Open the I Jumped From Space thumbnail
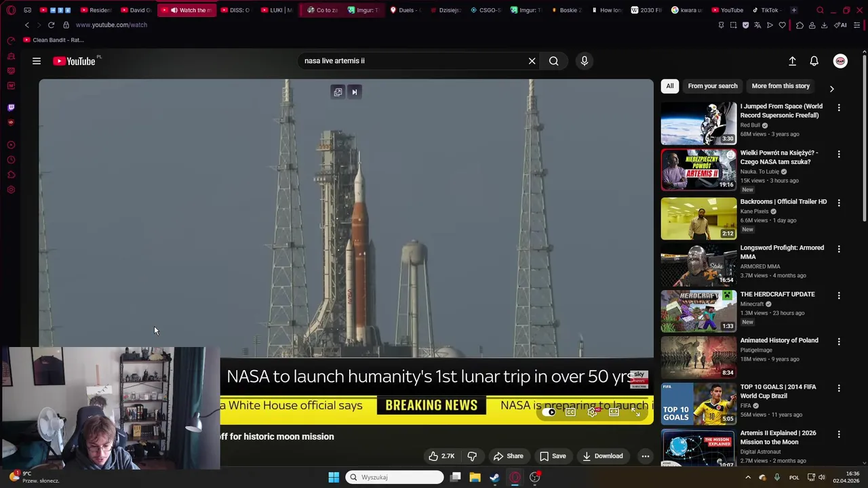 (x=698, y=123)
